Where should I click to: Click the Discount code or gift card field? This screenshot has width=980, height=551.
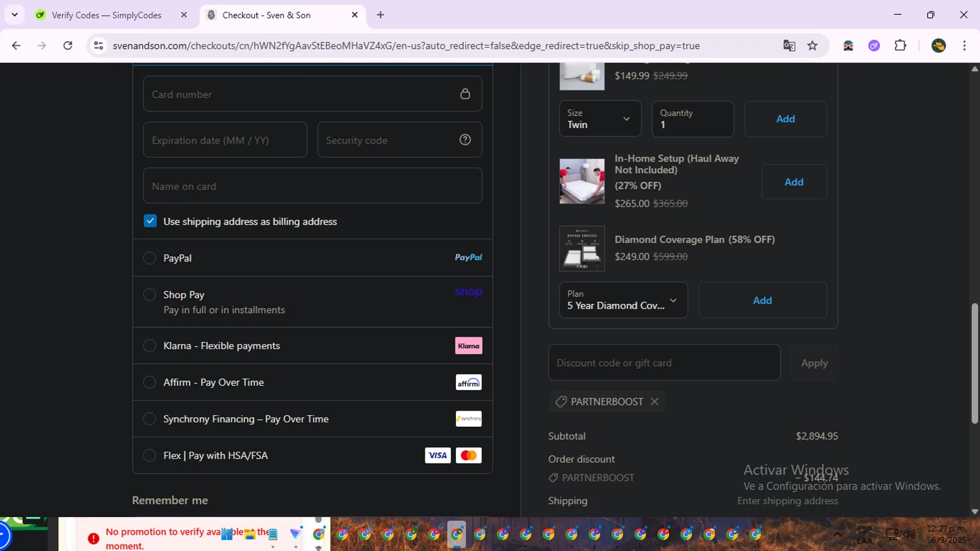point(664,363)
